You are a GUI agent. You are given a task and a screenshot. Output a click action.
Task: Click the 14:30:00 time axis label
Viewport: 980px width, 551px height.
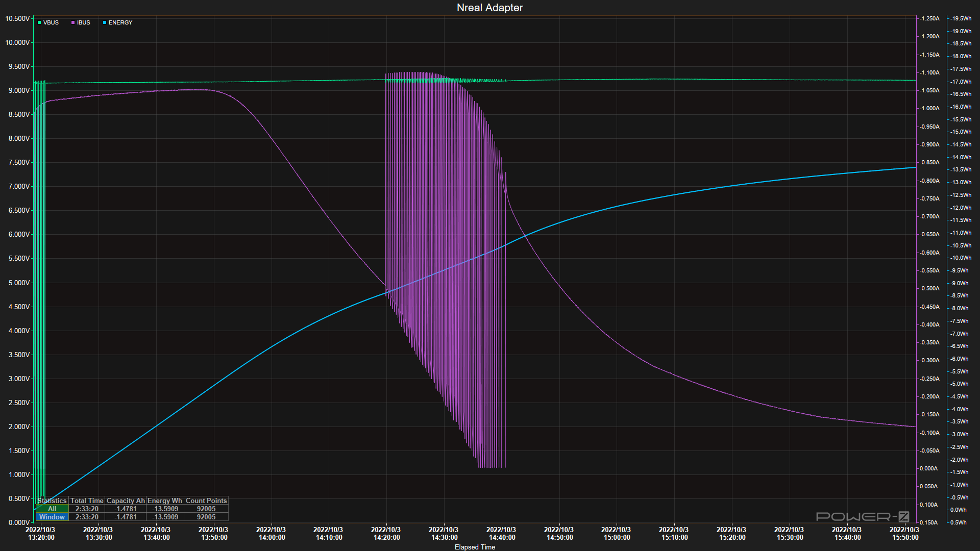coord(444,534)
